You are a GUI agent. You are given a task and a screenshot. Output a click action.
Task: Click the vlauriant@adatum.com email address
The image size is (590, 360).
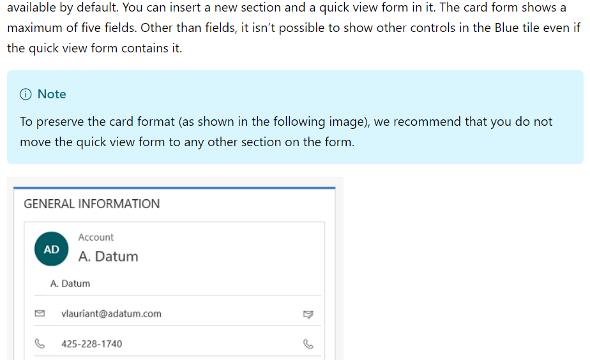click(111, 314)
